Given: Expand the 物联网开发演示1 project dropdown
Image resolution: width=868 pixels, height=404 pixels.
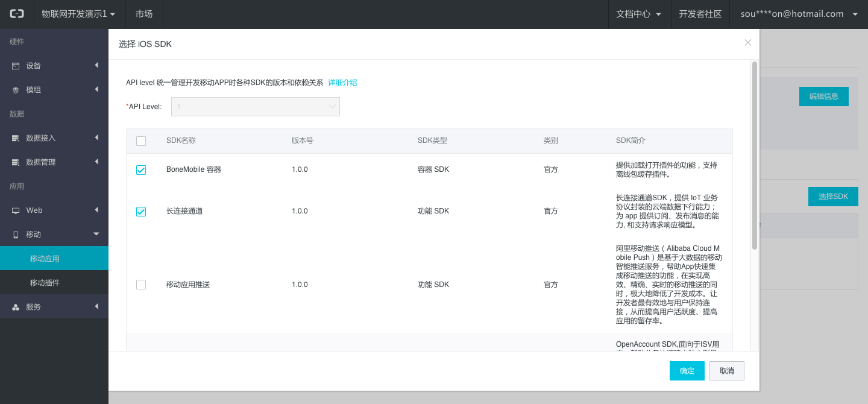Looking at the screenshot, I should point(78,14).
